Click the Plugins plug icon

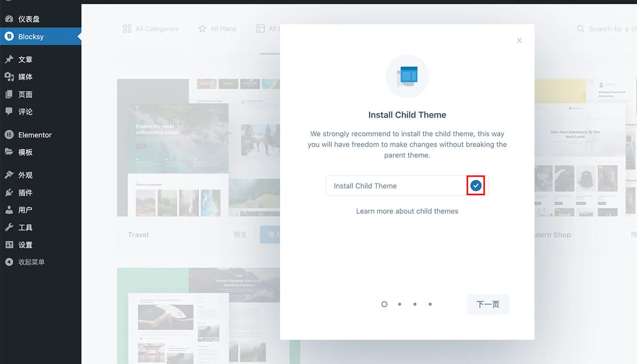click(9, 192)
